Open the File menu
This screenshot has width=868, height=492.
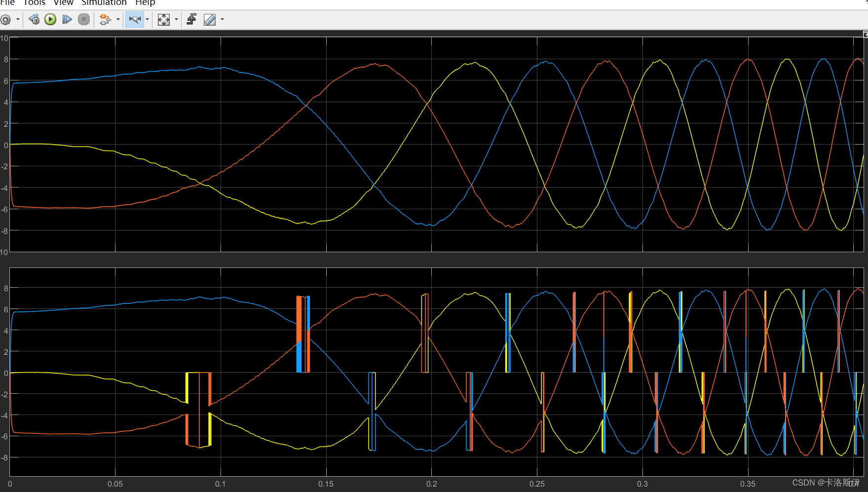coord(7,2)
